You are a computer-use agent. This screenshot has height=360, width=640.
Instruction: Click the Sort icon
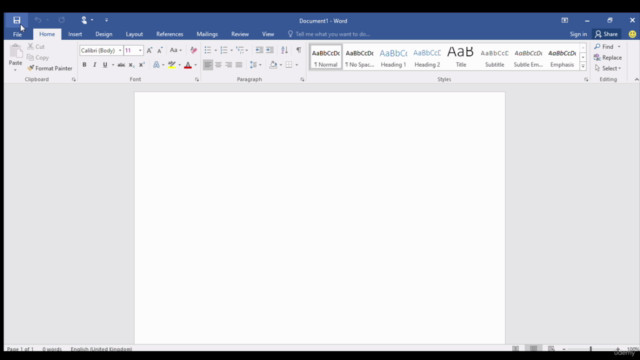(284, 50)
